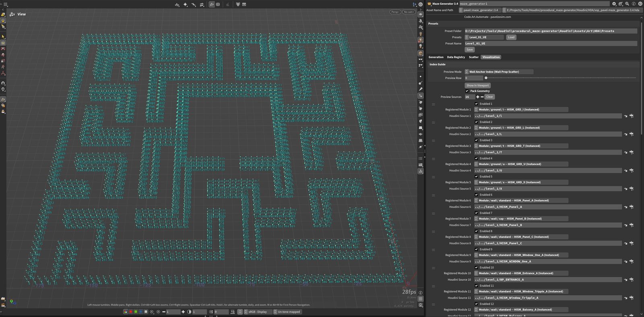Screen dimensions: 644x317
Task: Click the green channel display icon
Action: click(136, 312)
